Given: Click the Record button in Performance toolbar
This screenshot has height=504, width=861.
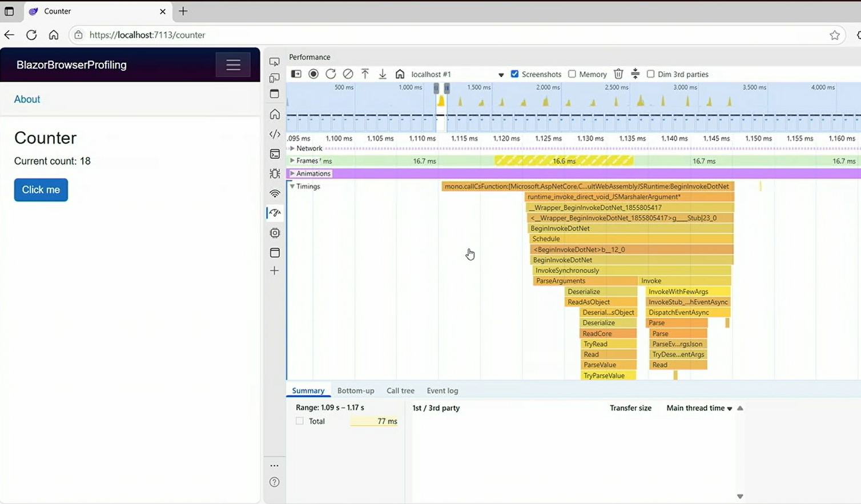Looking at the screenshot, I should click(313, 74).
